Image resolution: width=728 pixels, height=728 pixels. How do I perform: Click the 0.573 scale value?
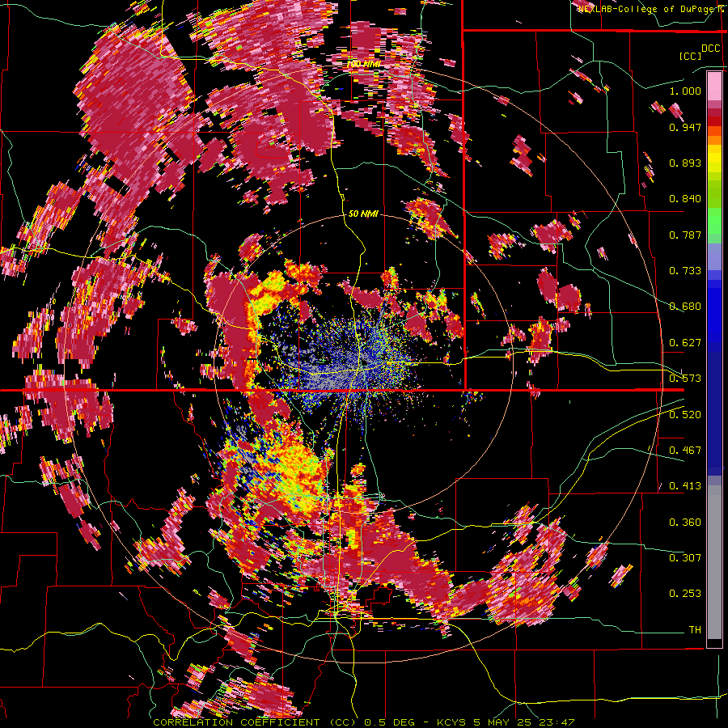coord(685,379)
